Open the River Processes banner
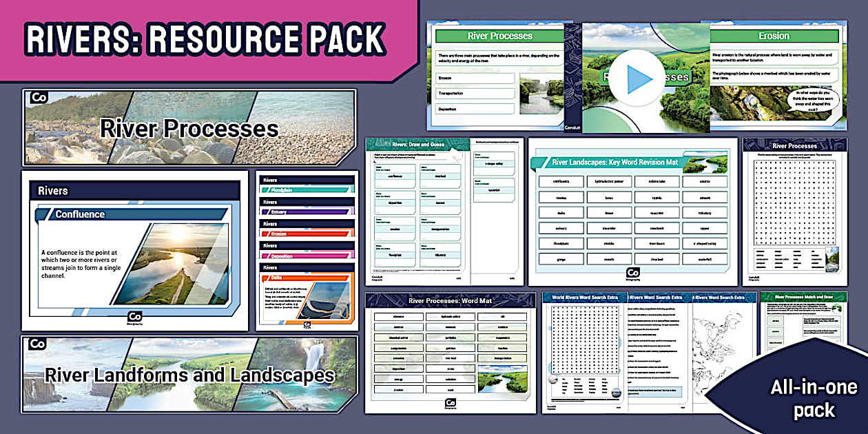 coord(189,128)
